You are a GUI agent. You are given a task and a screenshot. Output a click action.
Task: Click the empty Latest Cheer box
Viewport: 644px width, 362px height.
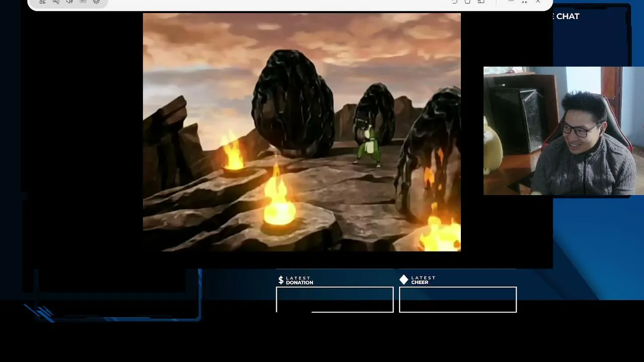coord(458,300)
